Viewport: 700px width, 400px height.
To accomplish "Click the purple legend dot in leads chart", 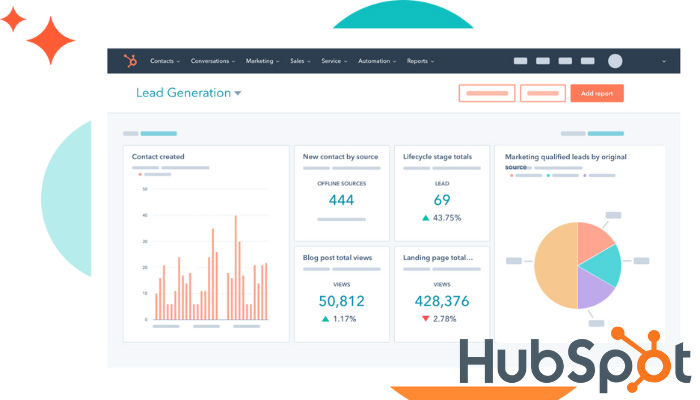I will point(585,175).
